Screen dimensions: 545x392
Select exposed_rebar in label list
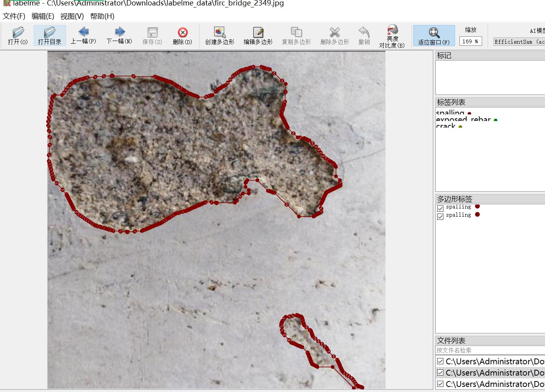coord(463,119)
